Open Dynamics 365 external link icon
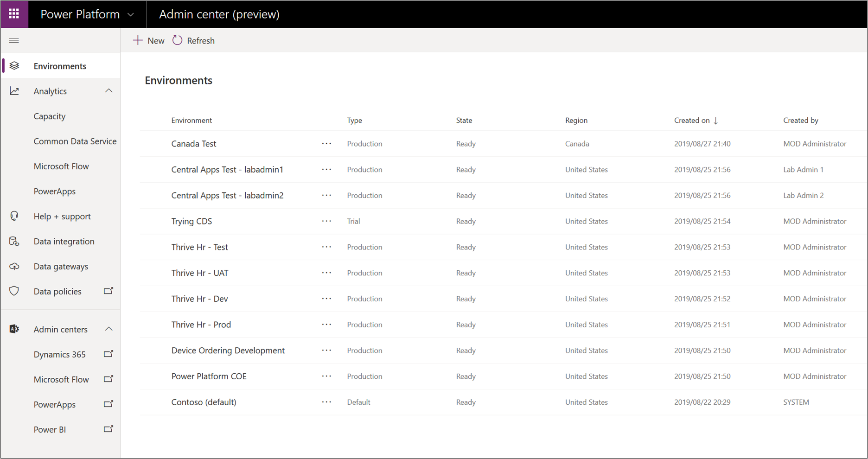The width and height of the screenshot is (868, 459). (x=108, y=354)
